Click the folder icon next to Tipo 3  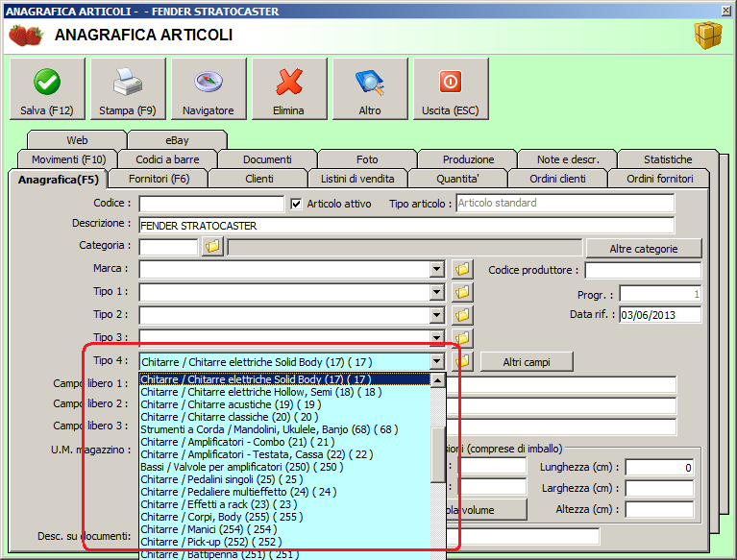tap(462, 337)
